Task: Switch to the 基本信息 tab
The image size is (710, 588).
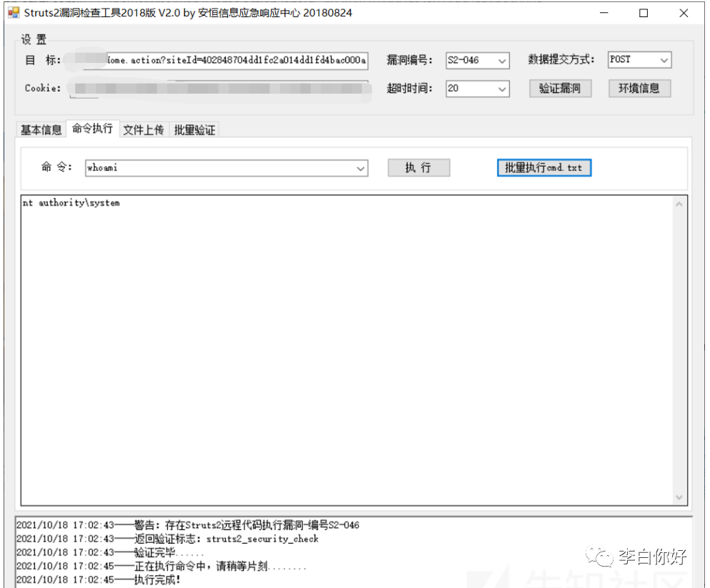Action: (41, 130)
